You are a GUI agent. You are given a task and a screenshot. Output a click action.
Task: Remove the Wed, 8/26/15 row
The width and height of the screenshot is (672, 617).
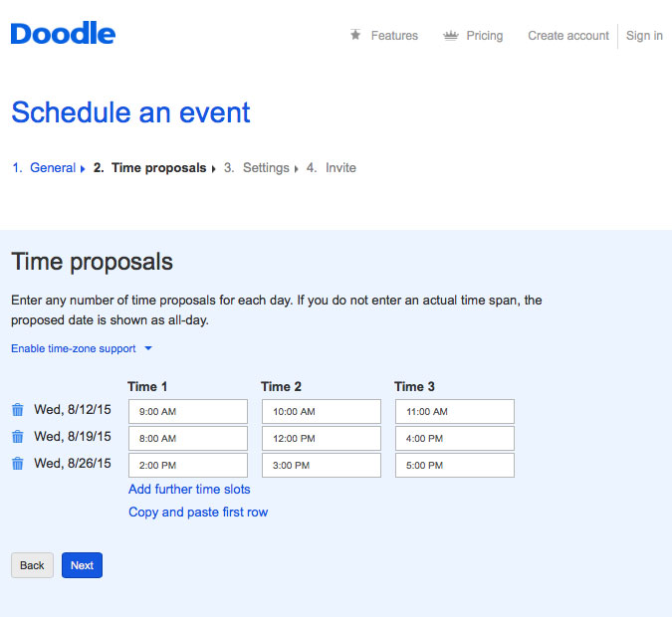(x=17, y=464)
